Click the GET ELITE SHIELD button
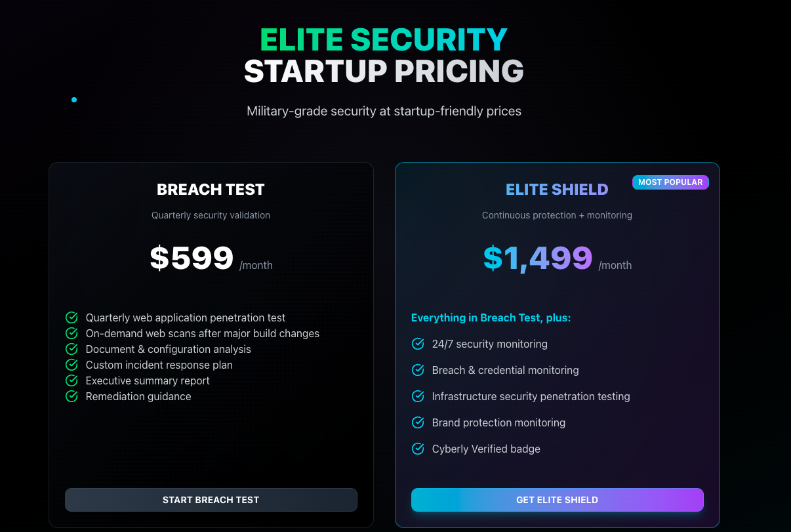The image size is (791, 532). click(x=558, y=500)
